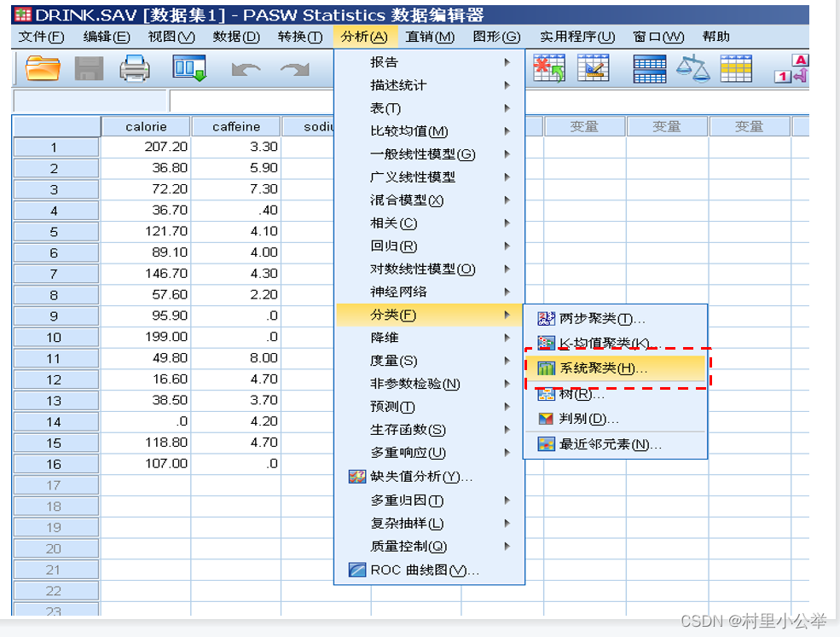Screen dimensions: 840x637
Task: Open the 图形(G) menu in menu bar
Action: (496, 37)
